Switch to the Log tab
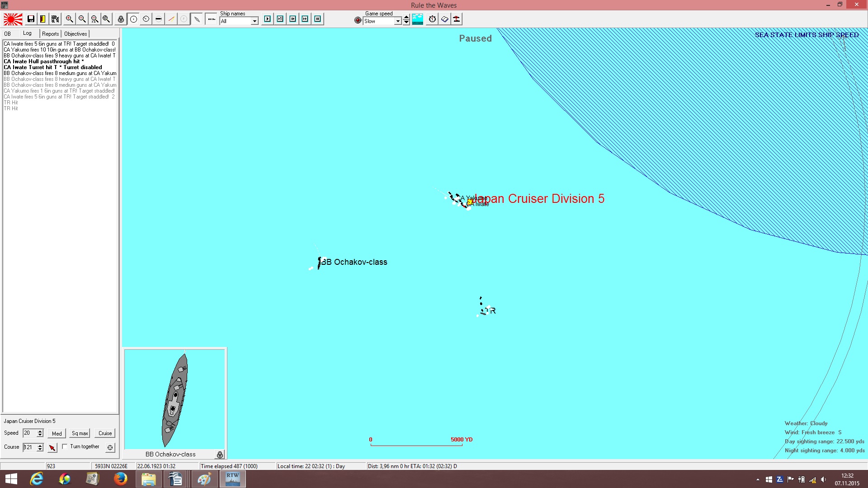This screenshot has height=488, width=868. tap(28, 33)
